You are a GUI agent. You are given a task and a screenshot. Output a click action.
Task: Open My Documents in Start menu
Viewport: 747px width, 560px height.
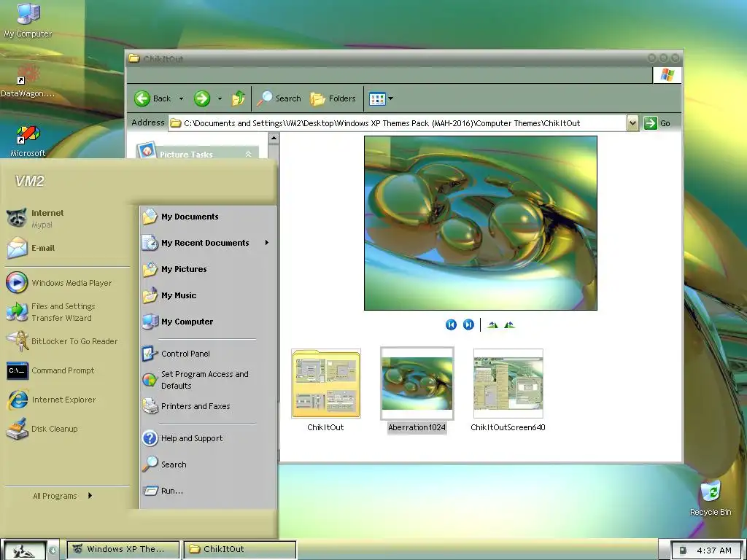[208, 217]
